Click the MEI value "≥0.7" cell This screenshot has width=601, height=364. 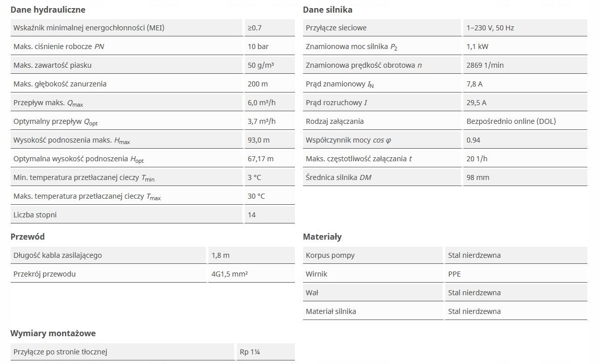tap(255, 28)
